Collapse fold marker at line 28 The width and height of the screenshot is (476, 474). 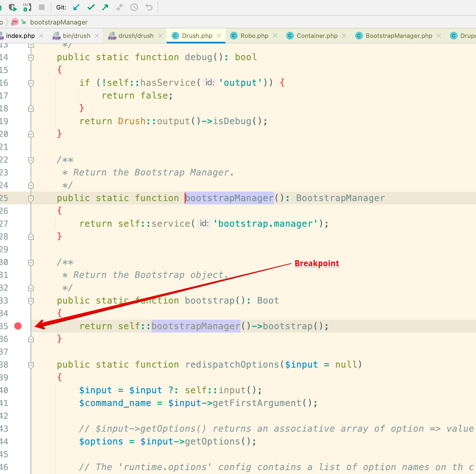click(x=31, y=237)
